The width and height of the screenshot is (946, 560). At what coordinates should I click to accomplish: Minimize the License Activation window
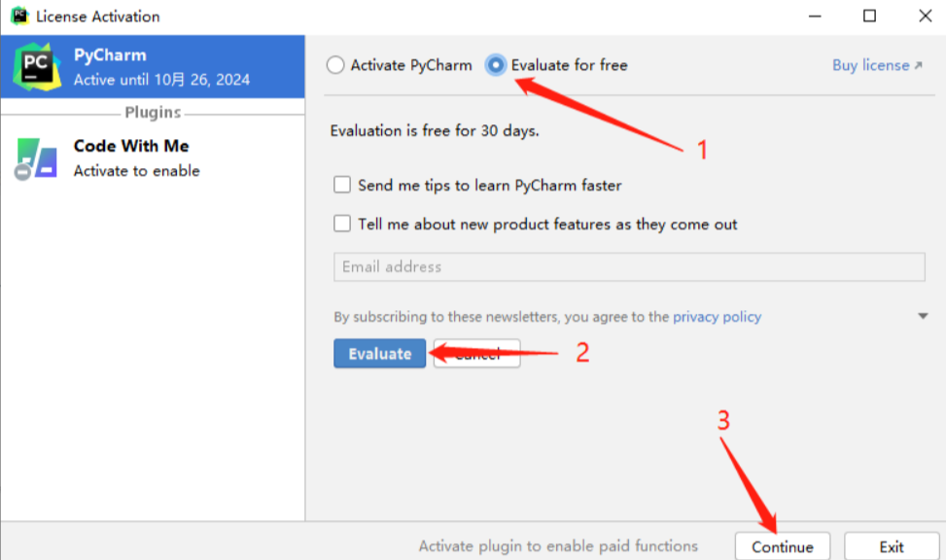click(815, 17)
